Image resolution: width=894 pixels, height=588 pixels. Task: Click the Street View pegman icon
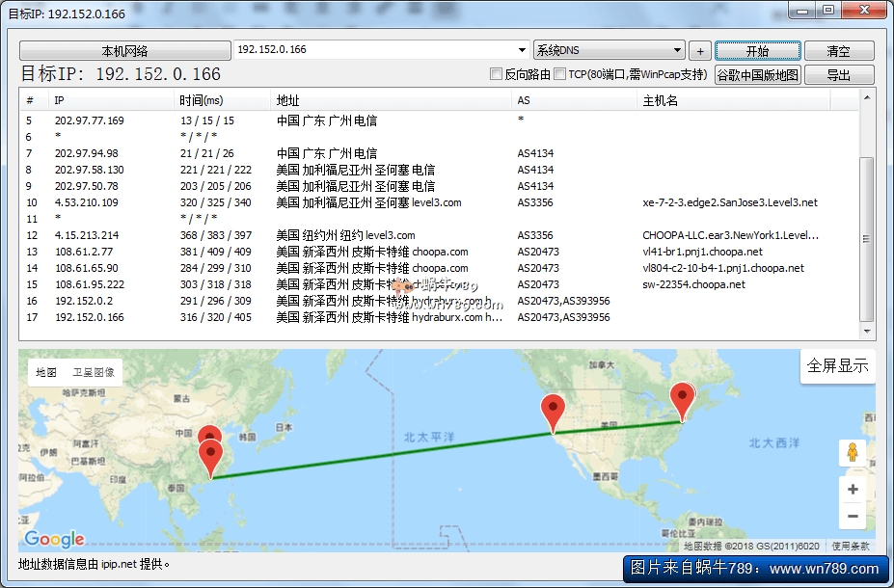tap(852, 452)
